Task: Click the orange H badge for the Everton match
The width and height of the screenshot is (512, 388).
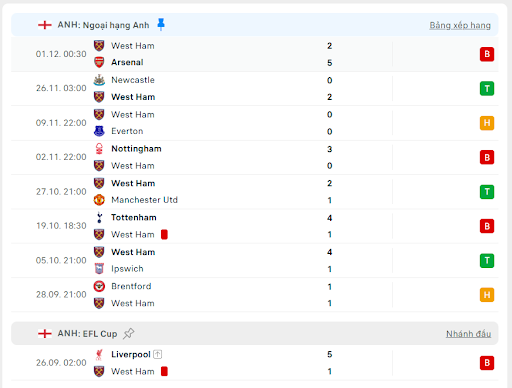Action: pyautogui.click(x=487, y=123)
